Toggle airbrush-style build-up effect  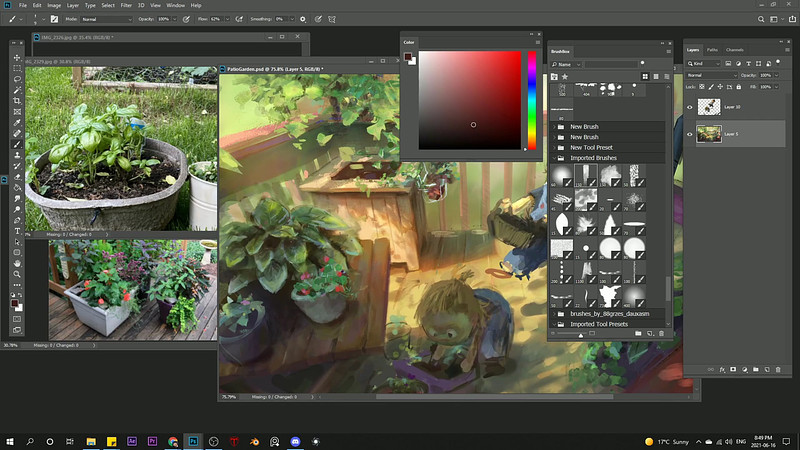click(239, 19)
